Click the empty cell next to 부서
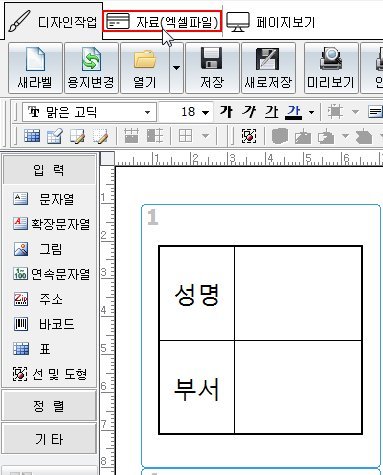This screenshot has width=383, height=475. [298, 387]
